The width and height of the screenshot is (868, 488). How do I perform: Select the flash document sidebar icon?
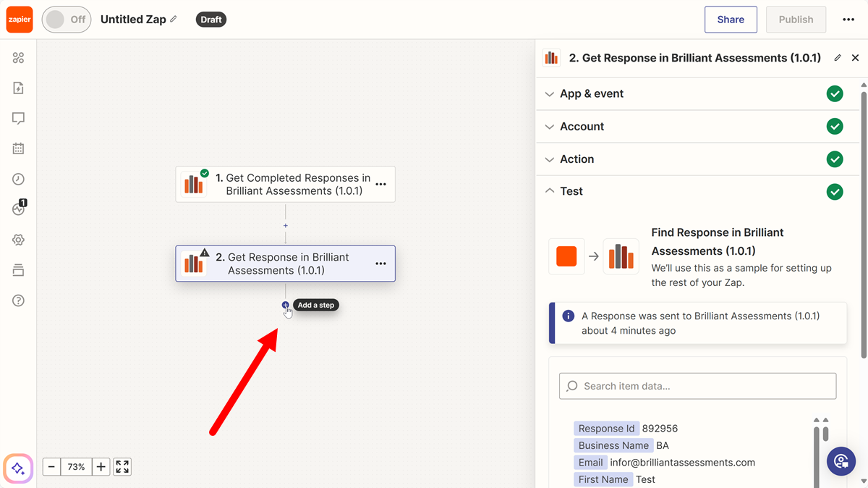point(19,88)
